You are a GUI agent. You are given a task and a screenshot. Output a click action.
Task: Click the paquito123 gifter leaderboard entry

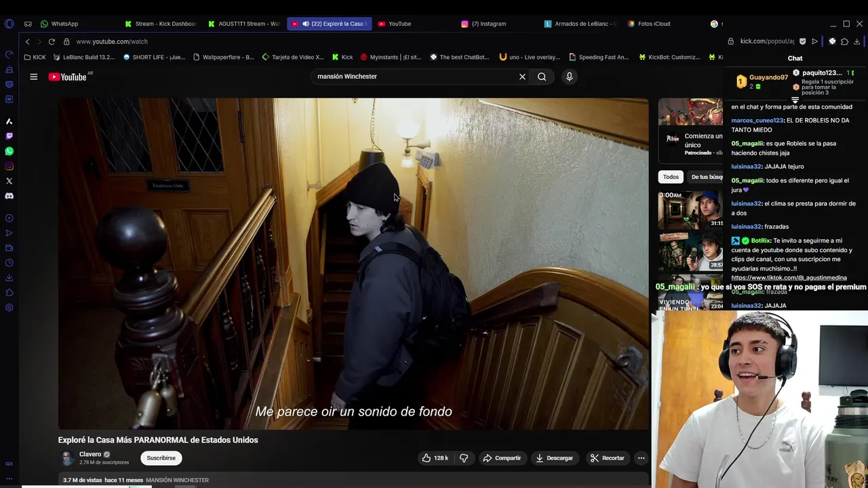point(825,73)
